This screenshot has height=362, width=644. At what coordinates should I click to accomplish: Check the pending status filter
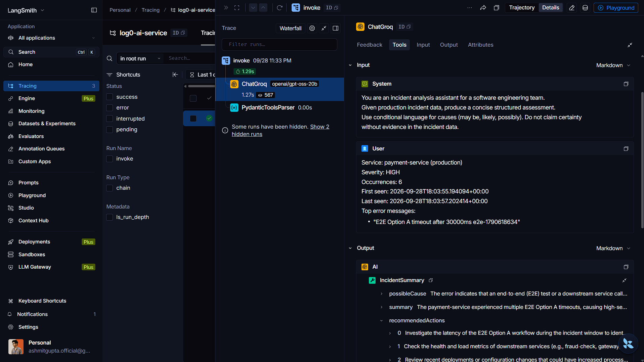click(110, 130)
